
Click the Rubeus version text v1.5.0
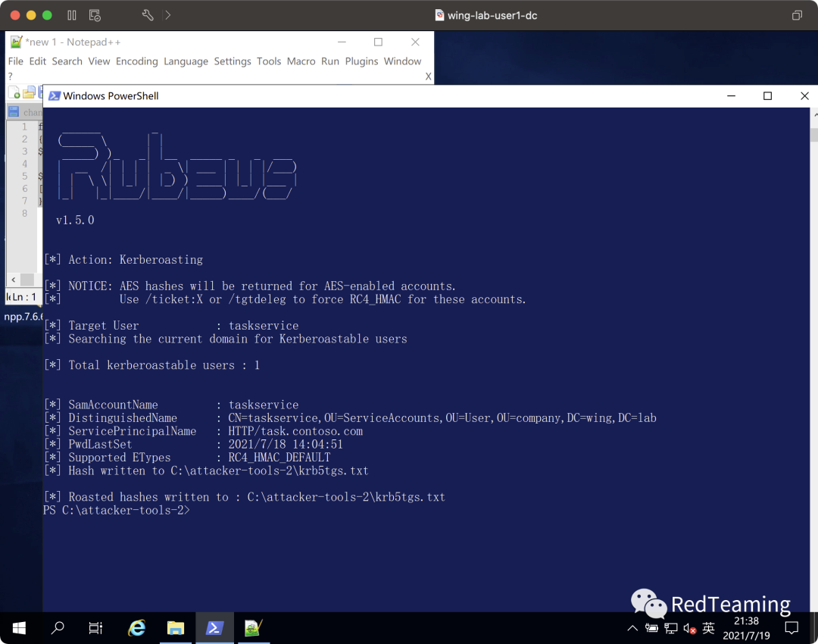(x=75, y=220)
